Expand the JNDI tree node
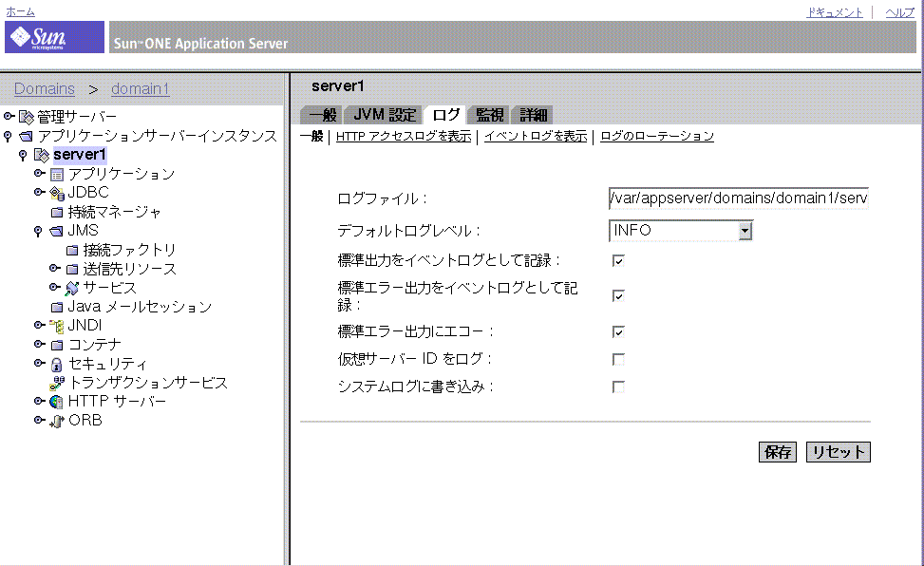The image size is (924, 566). pyautogui.click(x=40, y=325)
